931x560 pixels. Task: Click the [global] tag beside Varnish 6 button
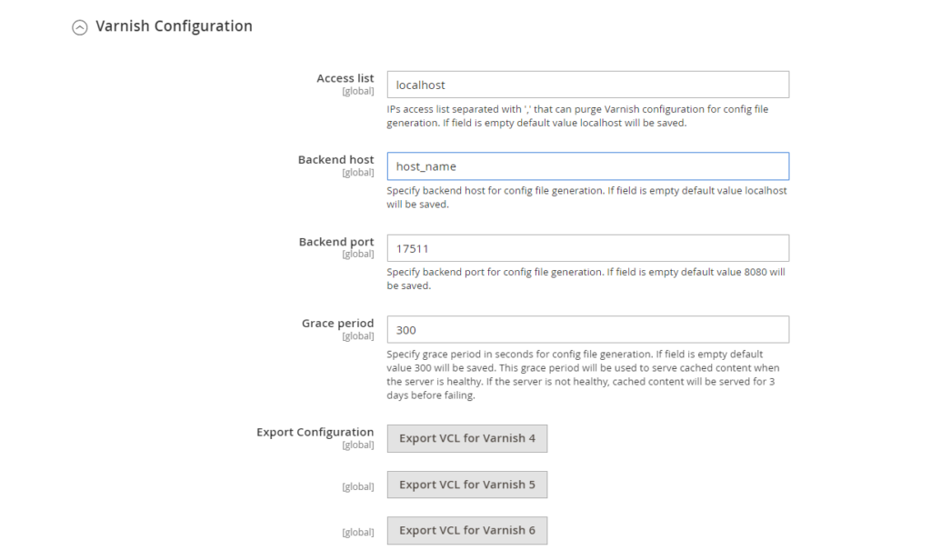click(357, 532)
